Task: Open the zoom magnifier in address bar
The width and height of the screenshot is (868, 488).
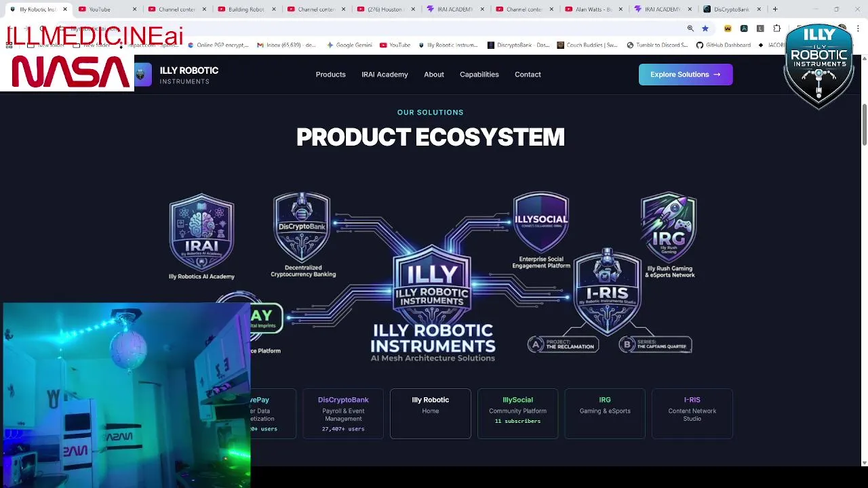Action: (x=690, y=28)
